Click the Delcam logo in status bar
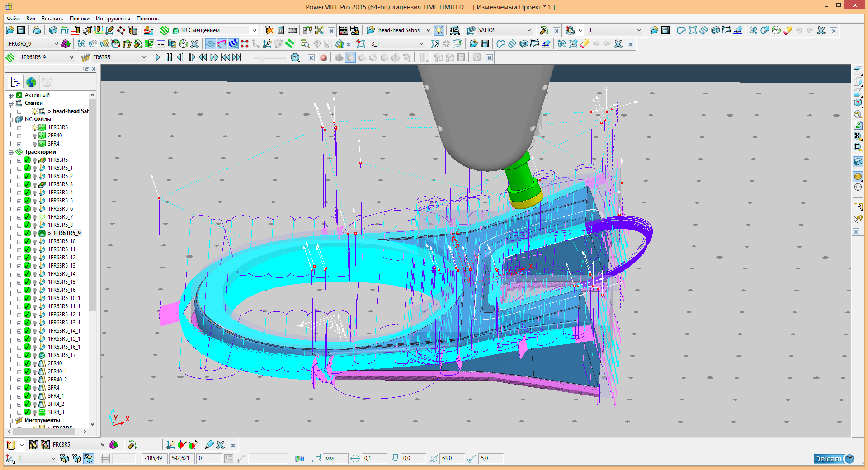 [834, 458]
